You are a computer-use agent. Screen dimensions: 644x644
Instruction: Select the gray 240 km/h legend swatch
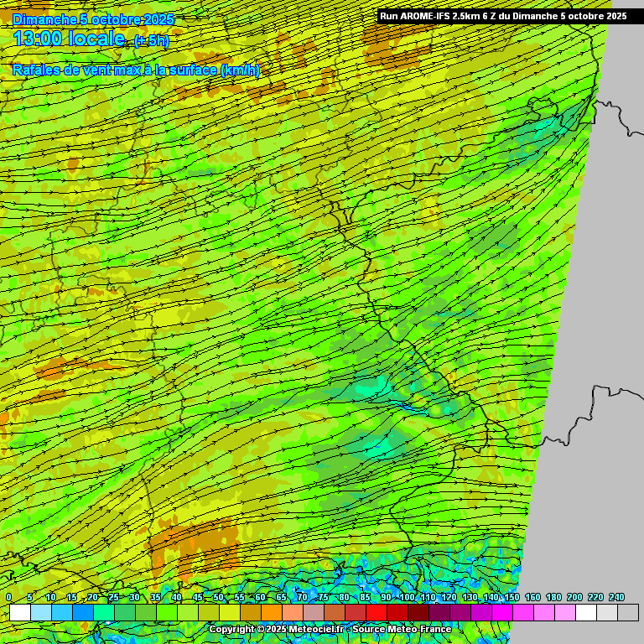[627, 613]
